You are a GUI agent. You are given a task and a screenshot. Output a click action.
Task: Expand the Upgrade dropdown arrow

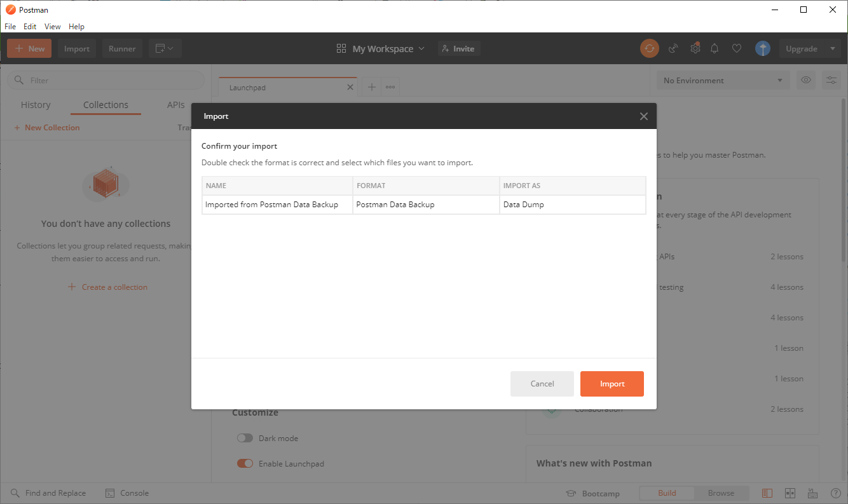click(833, 48)
